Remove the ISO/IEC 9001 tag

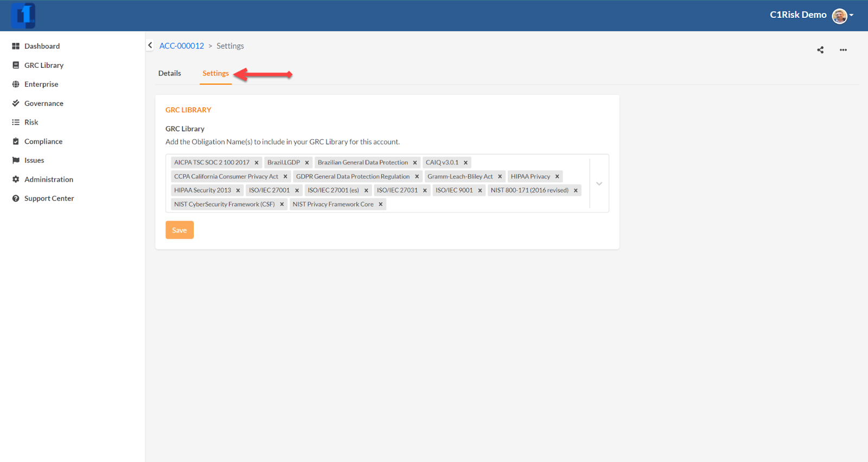point(480,190)
